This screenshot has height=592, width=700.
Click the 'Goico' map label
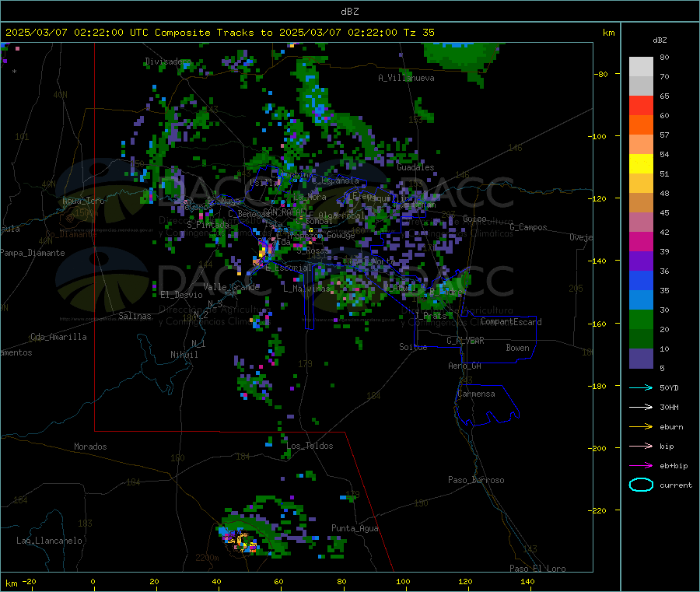pos(474,219)
